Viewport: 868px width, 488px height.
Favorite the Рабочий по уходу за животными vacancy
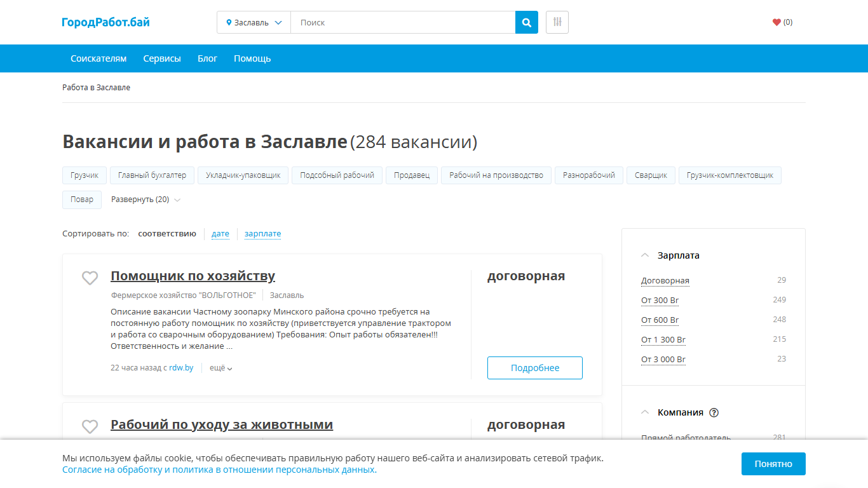point(90,426)
